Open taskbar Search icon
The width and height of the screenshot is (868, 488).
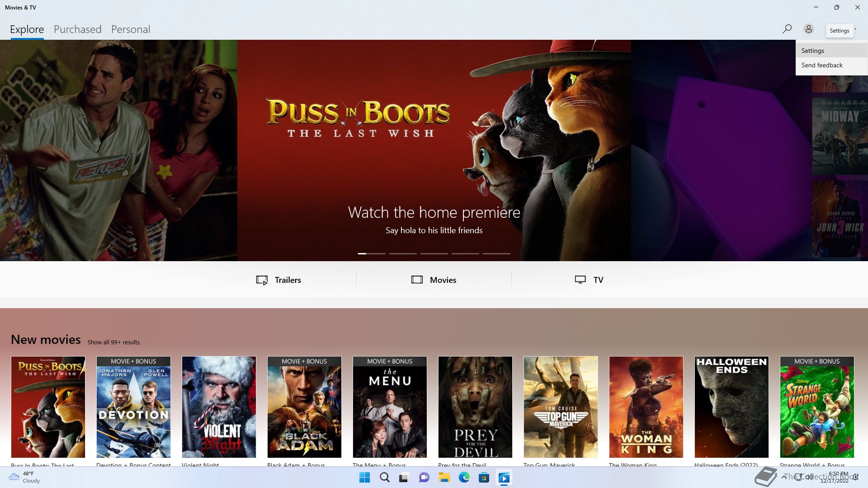[x=385, y=478]
